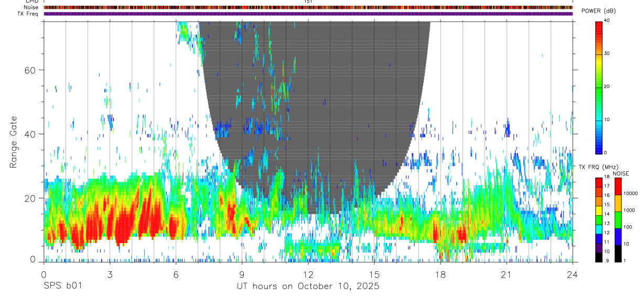This screenshot has width=644, height=297.
Task: Click the Range Gate axis title
Action: pyautogui.click(x=14, y=141)
